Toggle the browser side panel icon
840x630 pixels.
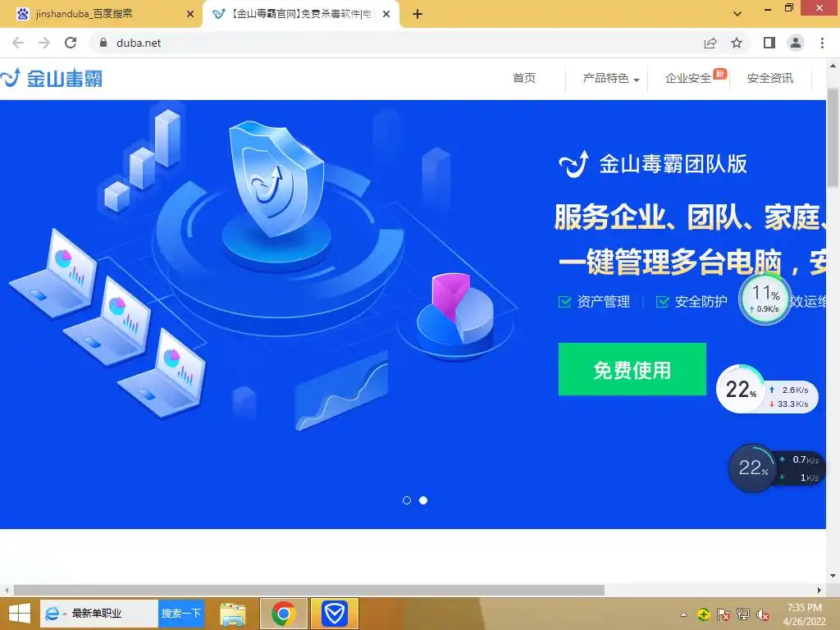[x=769, y=43]
